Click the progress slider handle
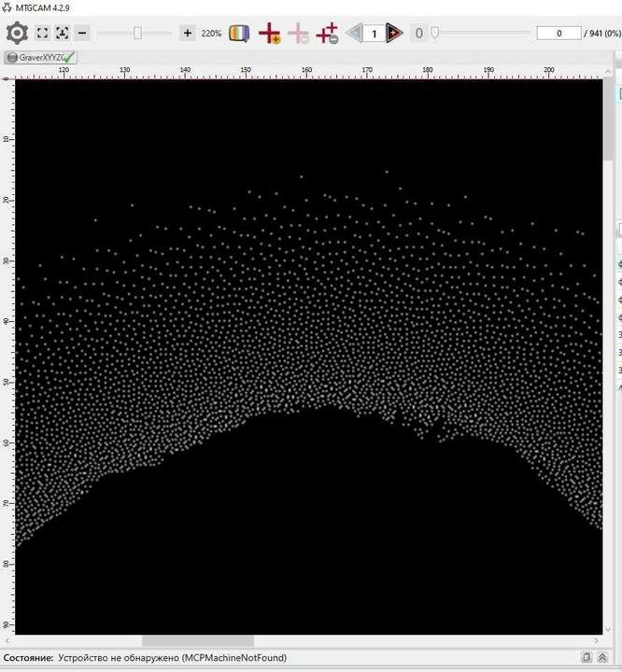This screenshot has height=672, width=622. [434, 34]
